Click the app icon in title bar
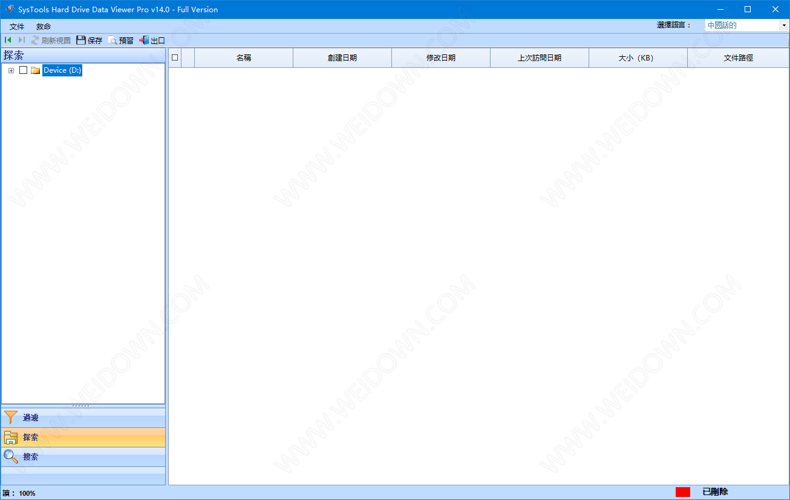 [x=10, y=9]
